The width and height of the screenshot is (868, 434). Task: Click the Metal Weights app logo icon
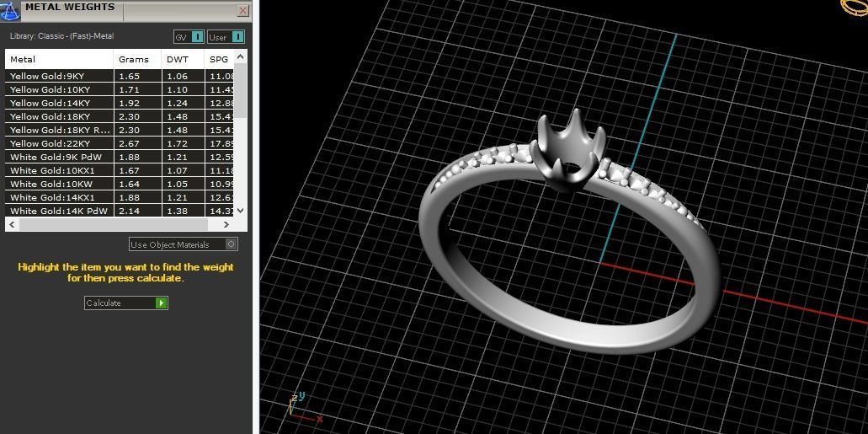point(10,10)
